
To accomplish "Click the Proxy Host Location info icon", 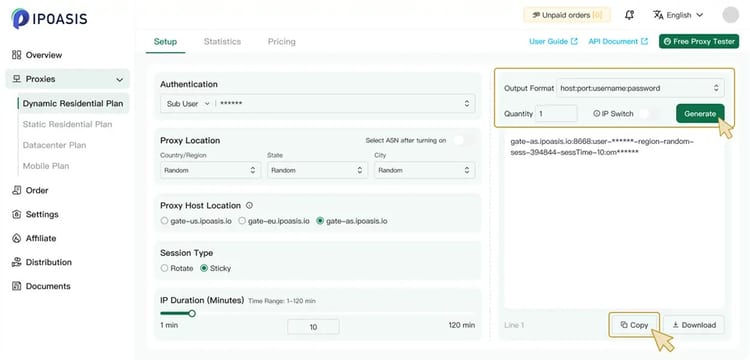I will point(249,206).
